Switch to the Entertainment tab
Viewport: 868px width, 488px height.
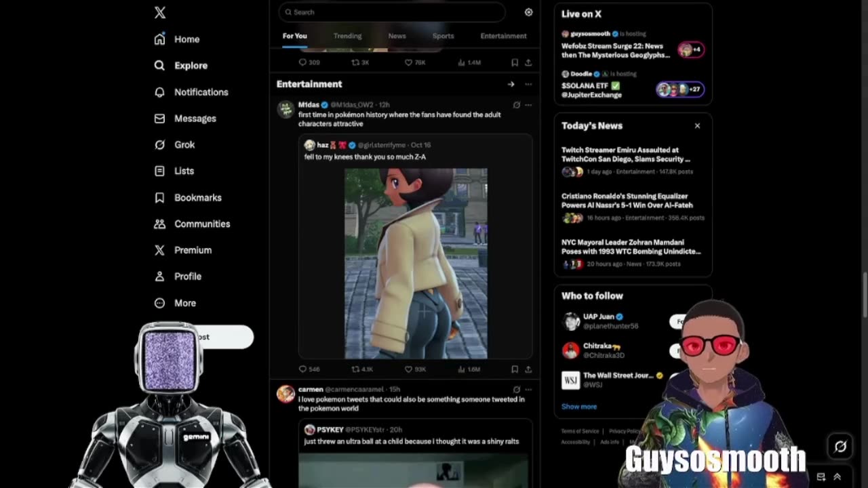[503, 36]
